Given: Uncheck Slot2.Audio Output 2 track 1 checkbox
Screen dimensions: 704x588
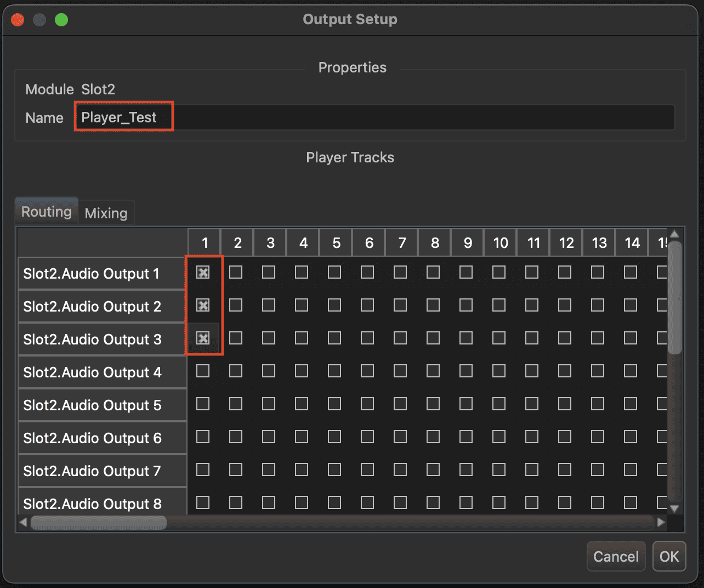Looking at the screenshot, I should pos(203,305).
